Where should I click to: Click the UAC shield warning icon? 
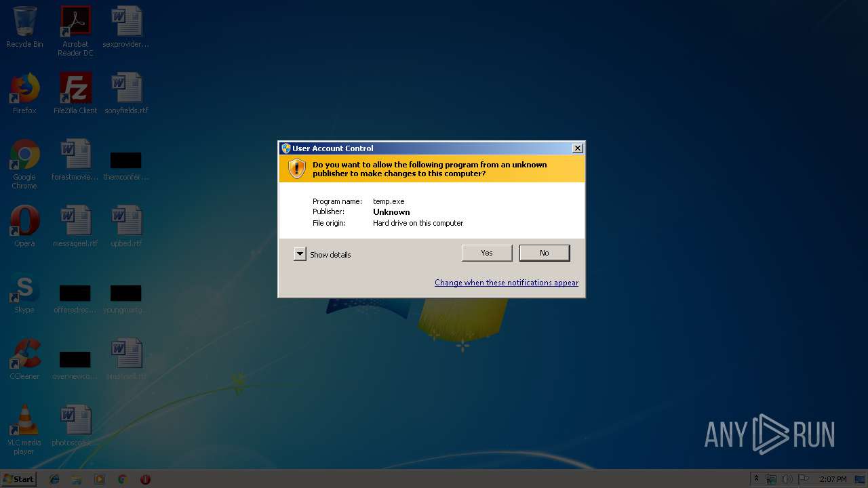point(297,169)
